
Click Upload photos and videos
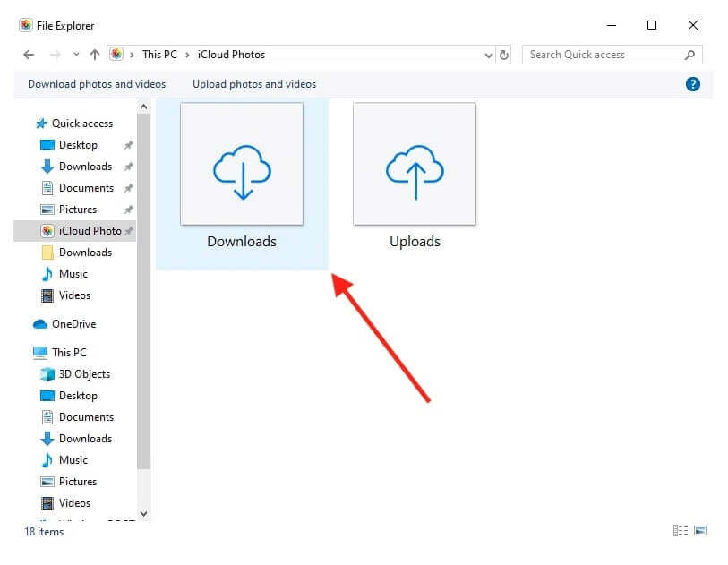point(254,84)
